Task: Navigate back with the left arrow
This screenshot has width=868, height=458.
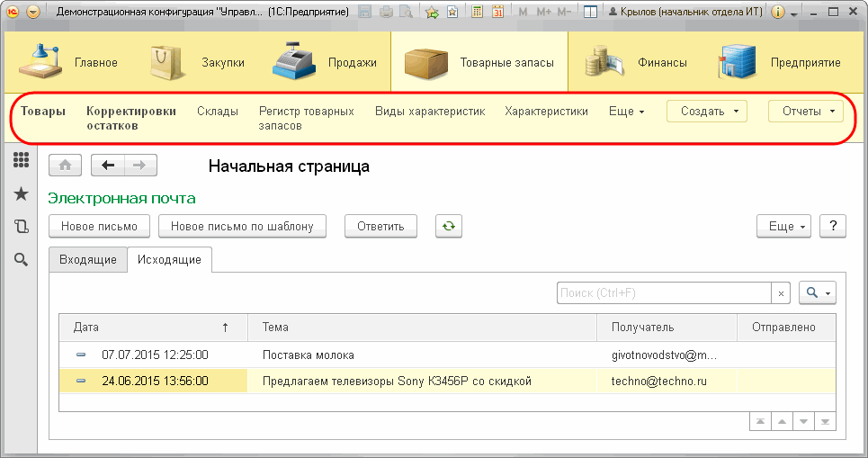Action: pyautogui.click(x=108, y=165)
